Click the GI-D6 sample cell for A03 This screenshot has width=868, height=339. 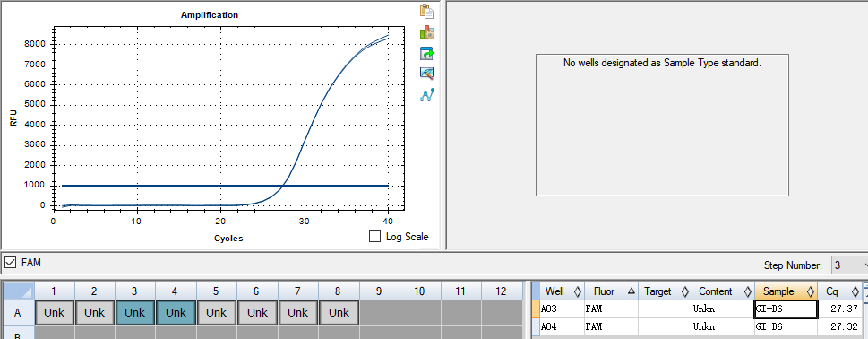(786, 309)
